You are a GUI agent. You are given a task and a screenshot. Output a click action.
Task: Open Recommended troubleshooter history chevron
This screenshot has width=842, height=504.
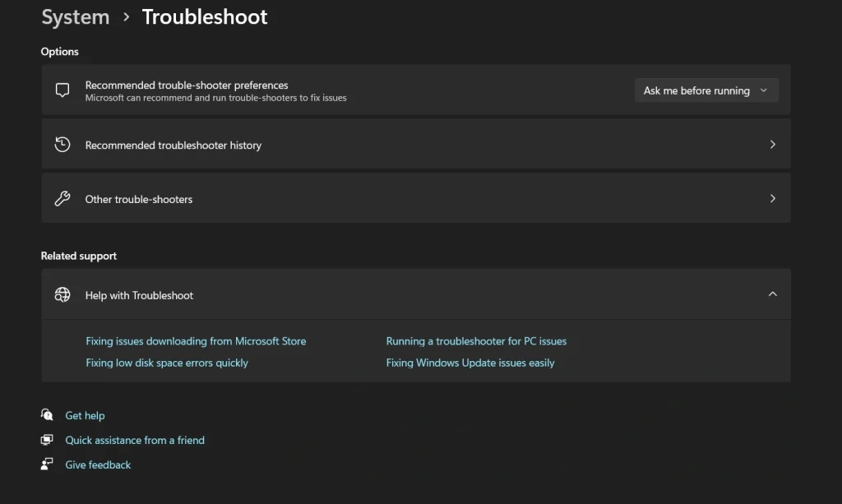click(x=772, y=145)
